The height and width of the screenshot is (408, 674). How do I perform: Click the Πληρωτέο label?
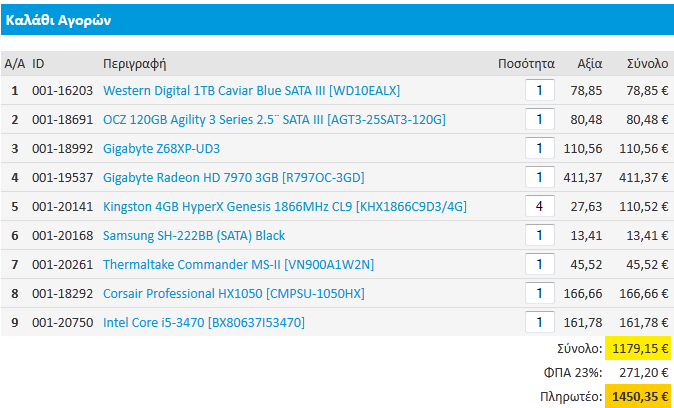coord(571,396)
